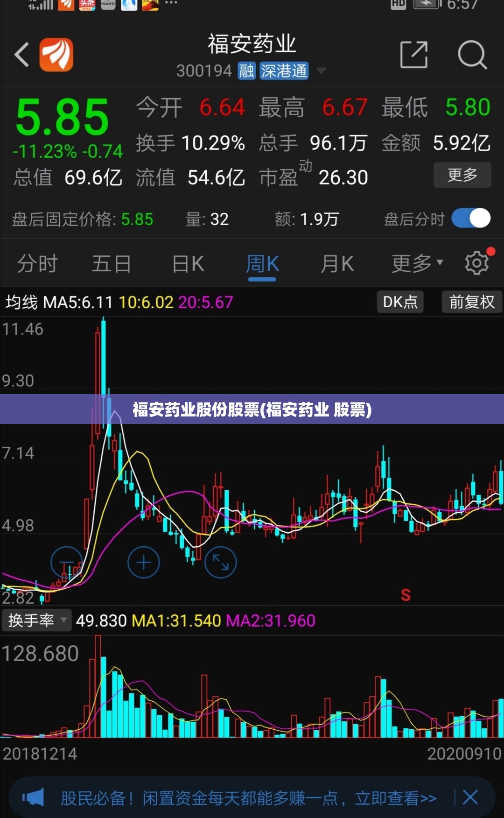Viewport: 504px width, 818px height.
Task: Click the 均线 MA5:6.11 label
Action: tap(59, 303)
